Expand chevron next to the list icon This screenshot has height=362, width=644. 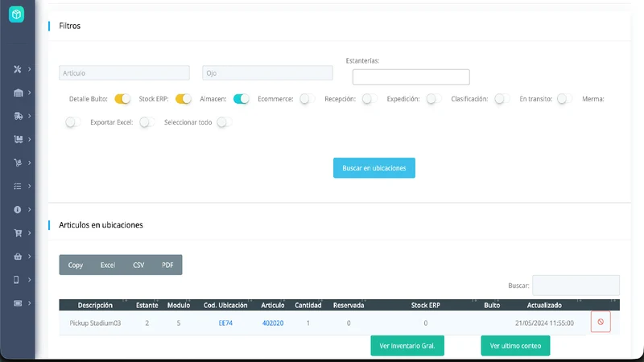pos(30,187)
